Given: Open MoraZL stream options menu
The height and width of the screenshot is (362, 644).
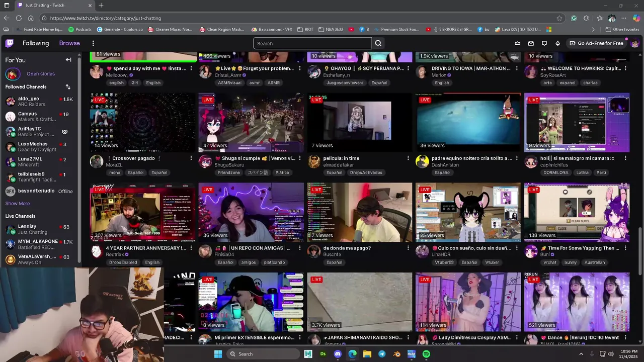Looking at the screenshot, I should click(x=191, y=158).
